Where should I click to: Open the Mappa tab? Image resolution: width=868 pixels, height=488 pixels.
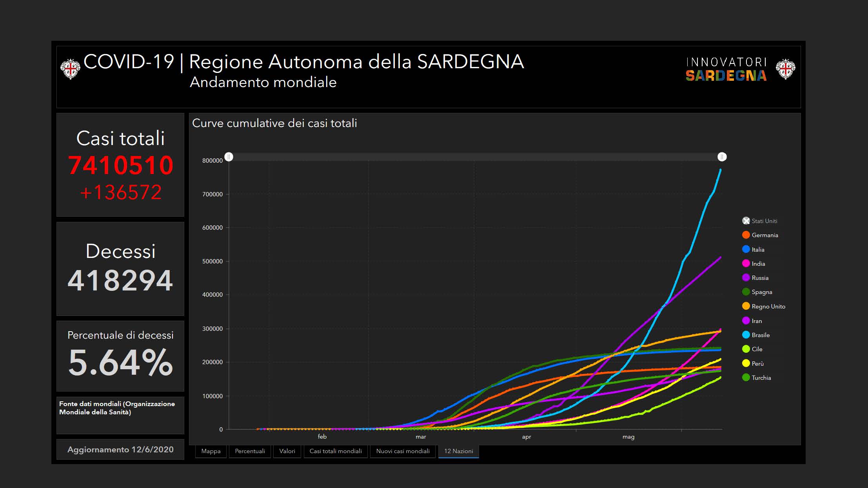pyautogui.click(x=211, y=451)
